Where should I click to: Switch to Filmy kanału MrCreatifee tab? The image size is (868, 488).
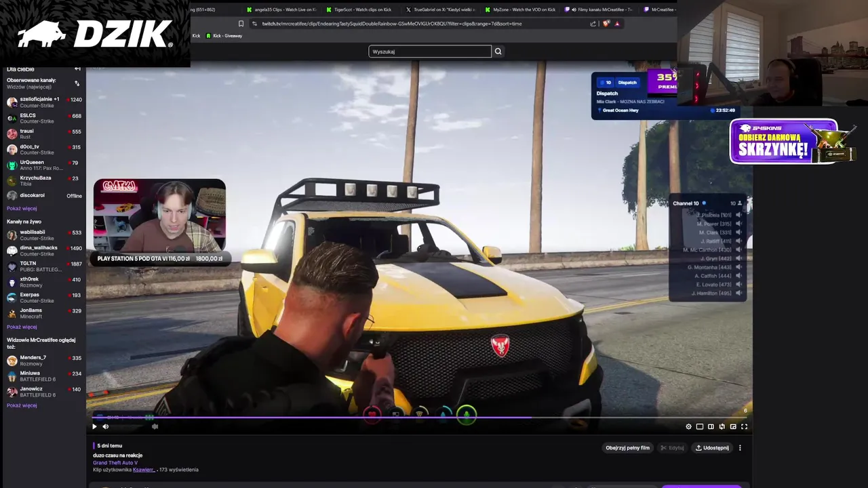[598, 9]
